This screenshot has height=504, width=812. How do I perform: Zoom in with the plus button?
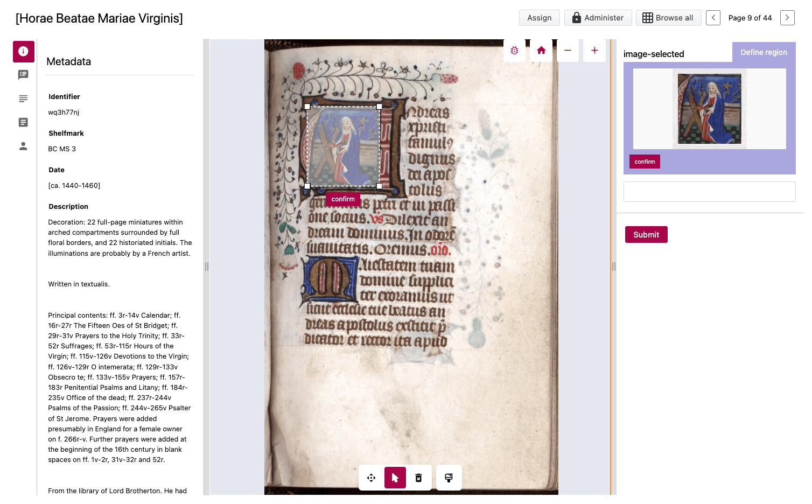click(x=594, y=51)
